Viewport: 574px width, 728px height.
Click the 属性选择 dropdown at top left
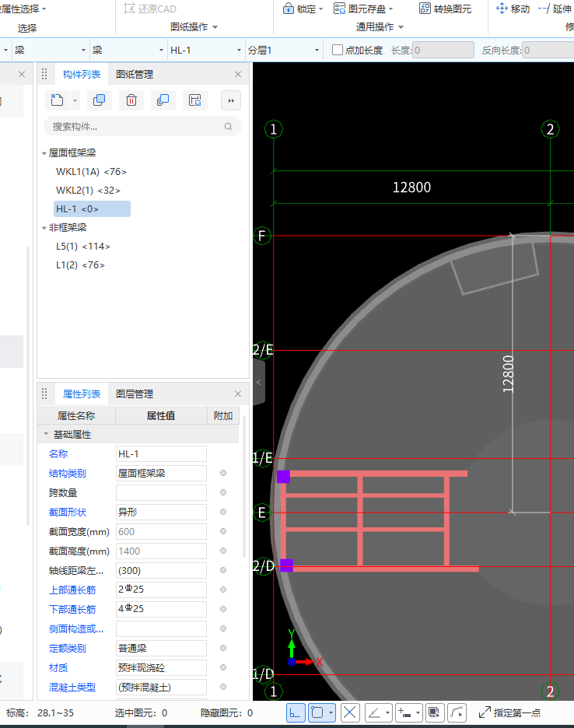[x=23, y=9]
